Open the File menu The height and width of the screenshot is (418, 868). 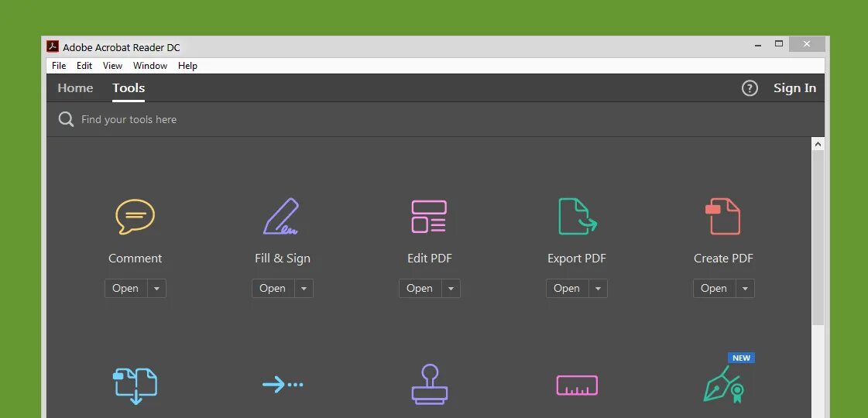point(59,65)
